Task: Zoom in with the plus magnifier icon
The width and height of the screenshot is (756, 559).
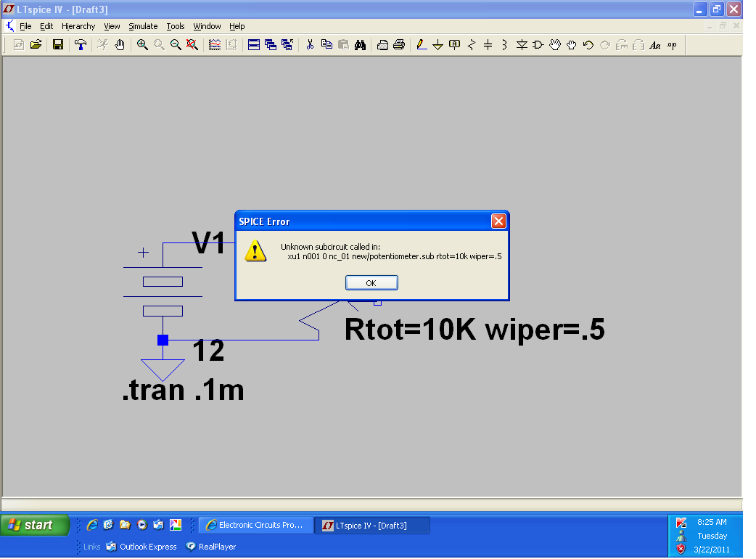Action: [142, 45]
